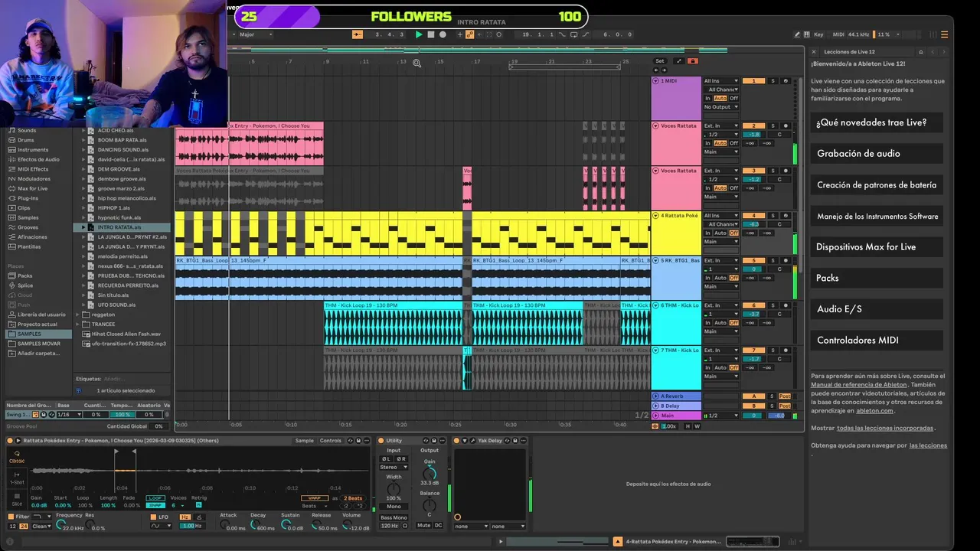Expand the reggeton folder in browser
Viewport: 980px width, 551px height.
(78, 315)
